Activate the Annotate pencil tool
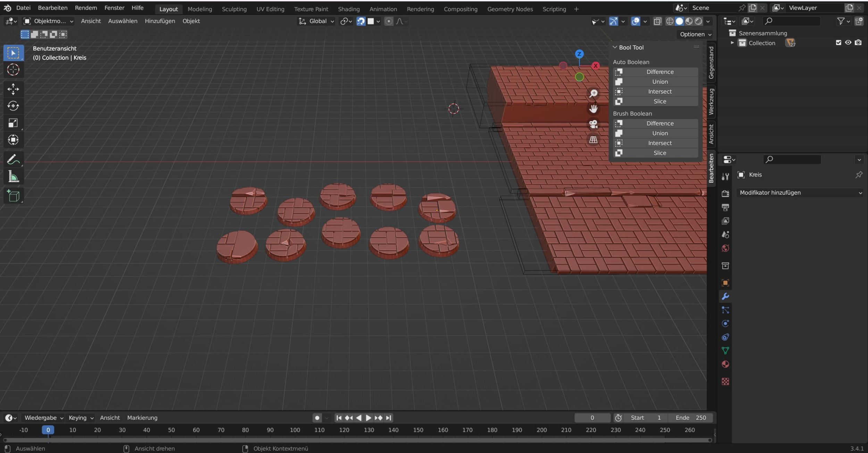 coord(13,160)
